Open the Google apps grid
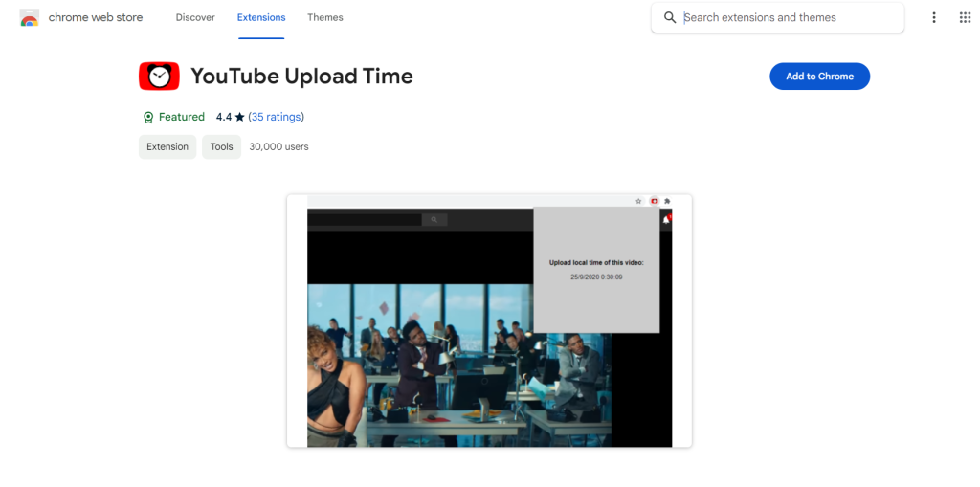Image resolution: width=980 pixels, height=487 pixels. click(x=965, y=17)
